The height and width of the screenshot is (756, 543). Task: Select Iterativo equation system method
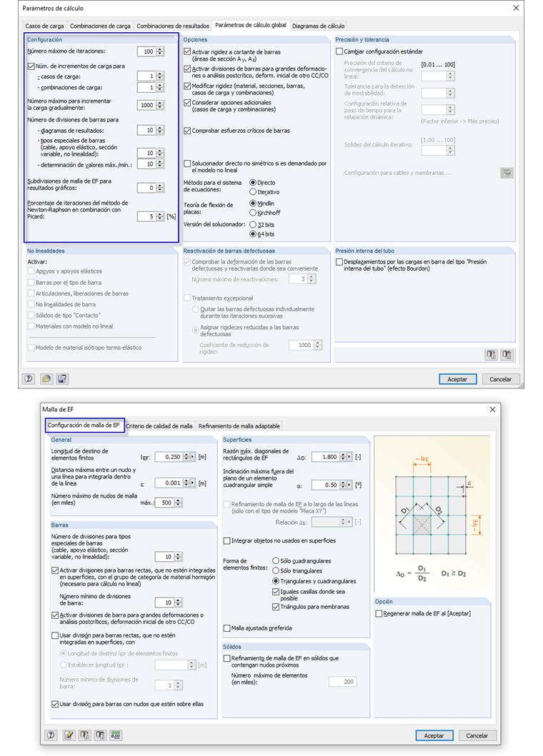[252, 192]
